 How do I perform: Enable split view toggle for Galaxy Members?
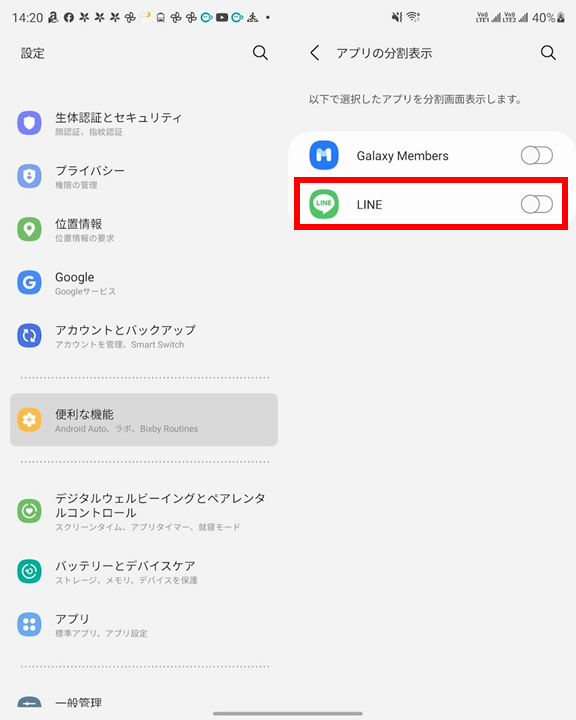[536, 155]
